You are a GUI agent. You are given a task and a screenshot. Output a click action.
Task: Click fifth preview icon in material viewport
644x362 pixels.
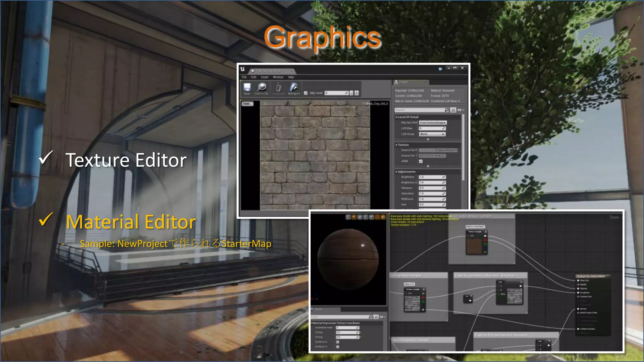point(371,217)
